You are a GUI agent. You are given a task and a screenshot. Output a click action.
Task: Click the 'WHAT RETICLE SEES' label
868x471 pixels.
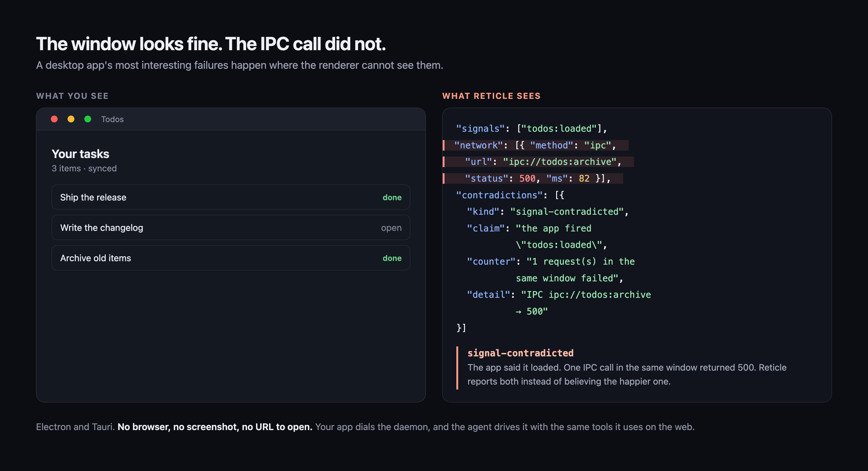coord(491,96)
